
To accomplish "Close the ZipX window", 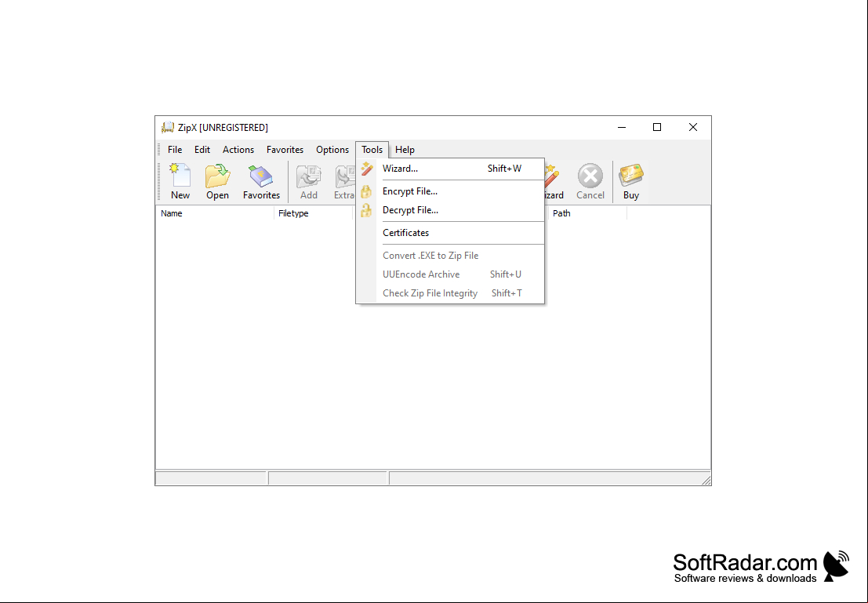I will [x=693, y=127].
